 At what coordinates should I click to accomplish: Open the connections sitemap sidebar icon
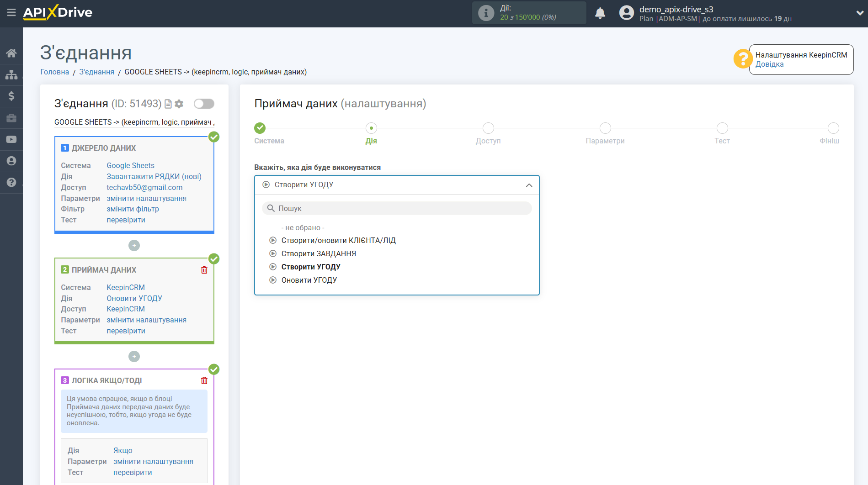point(11,74)
